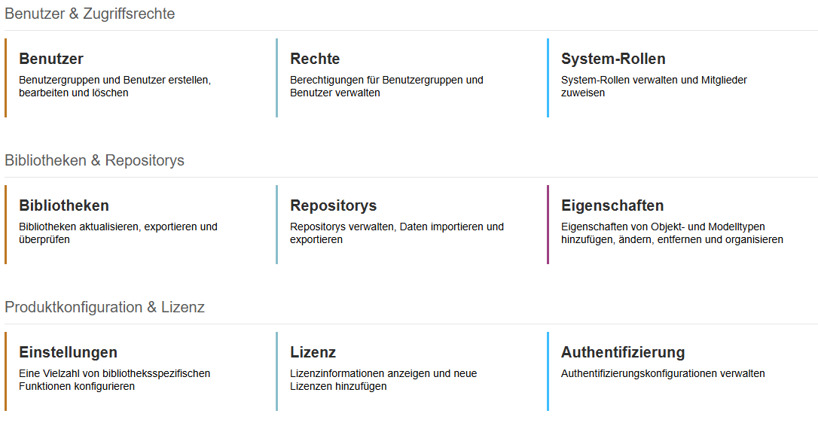The width and height of the screenshot is (818, 438).
Task: Click the 'Repositorys verwalten, Daten importieren' description
Action: [x=396, y=233]
